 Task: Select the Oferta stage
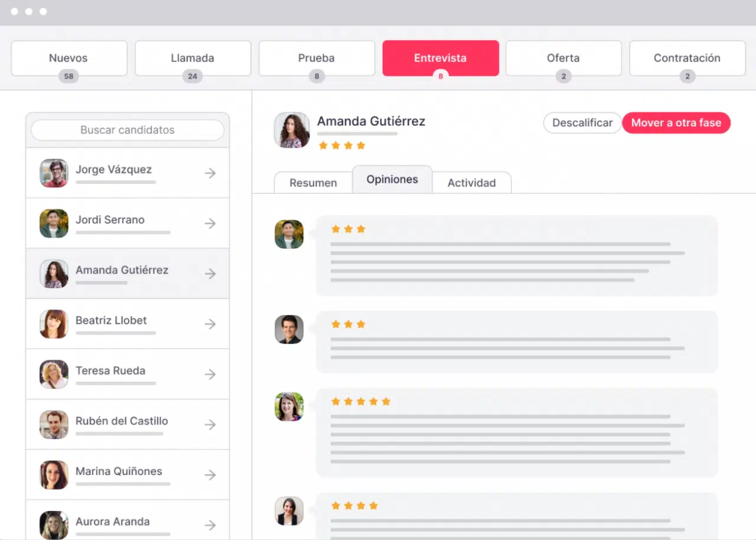563,58
